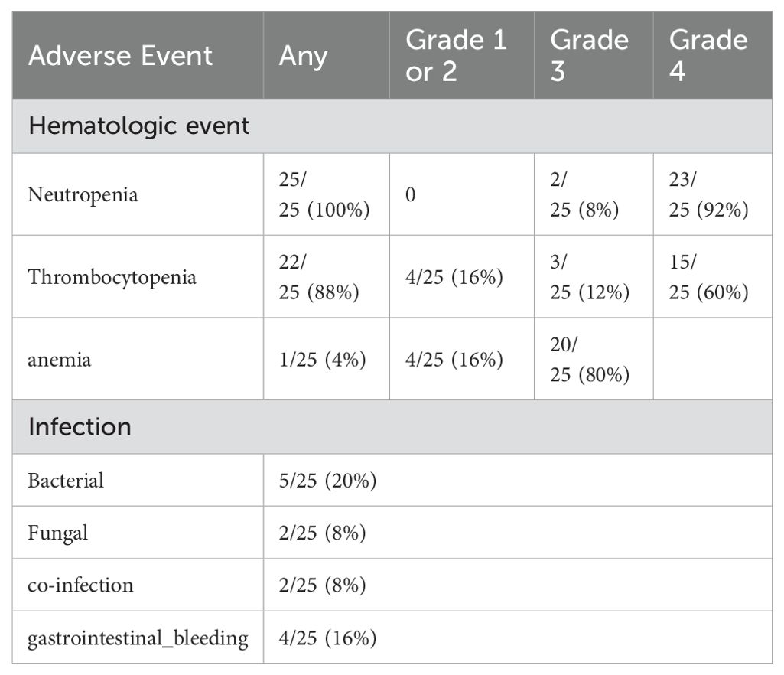Select gastrointestinal_bleeding value 4/25 (16%)

pos(327,637)
